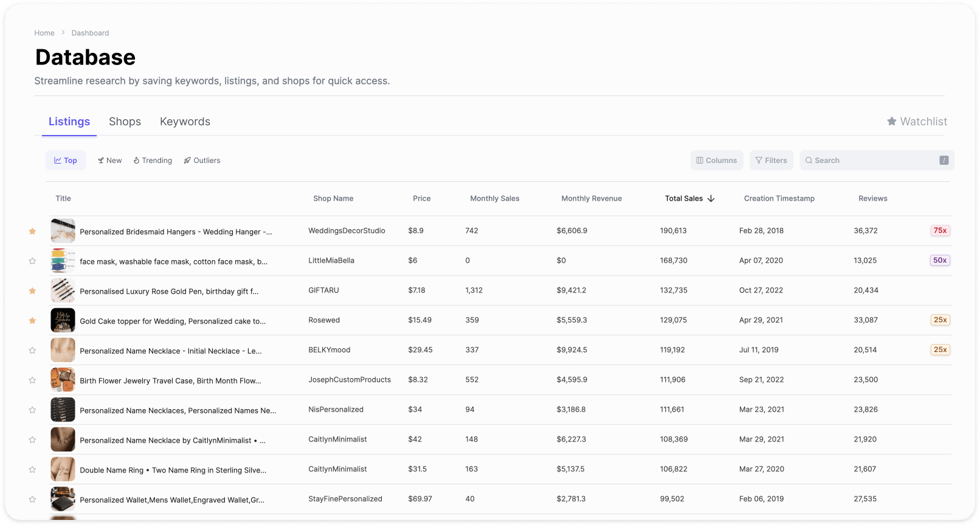Click the Watchlist star icon
This screenshot has width=980, height=526.
tap(892, 122)
